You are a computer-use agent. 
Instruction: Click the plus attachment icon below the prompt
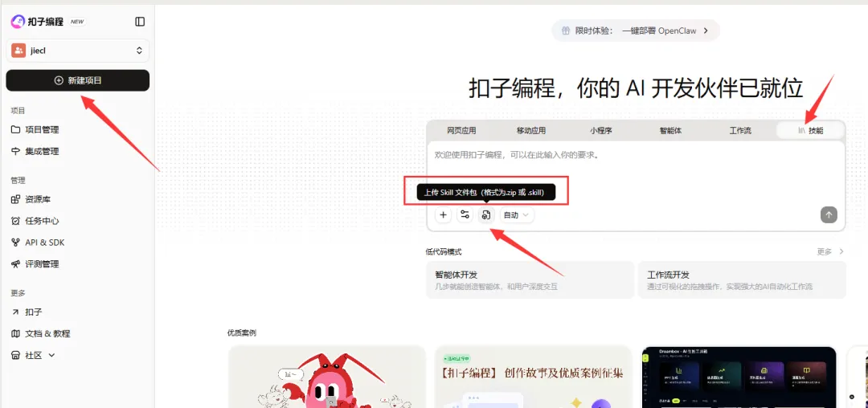(x=443, y=215)
